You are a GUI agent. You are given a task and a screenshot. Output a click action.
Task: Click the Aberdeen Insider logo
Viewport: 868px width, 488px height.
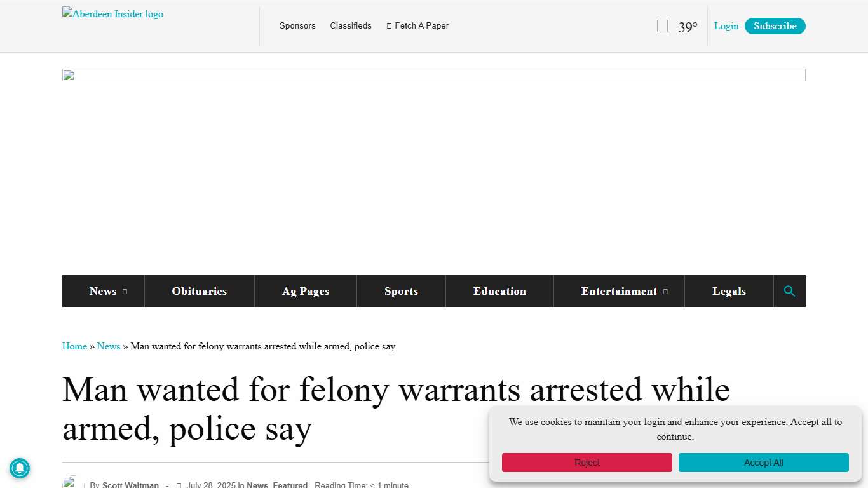(112, 13)
